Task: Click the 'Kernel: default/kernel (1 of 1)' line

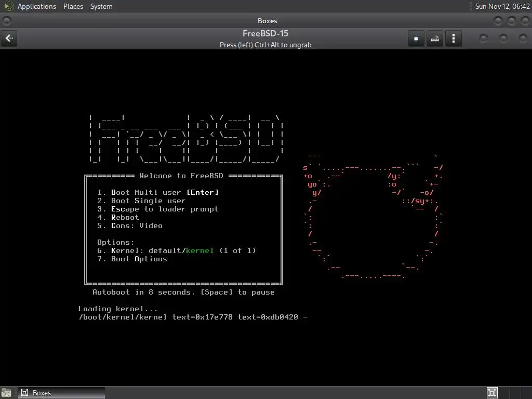Action: tap(177, 251)
